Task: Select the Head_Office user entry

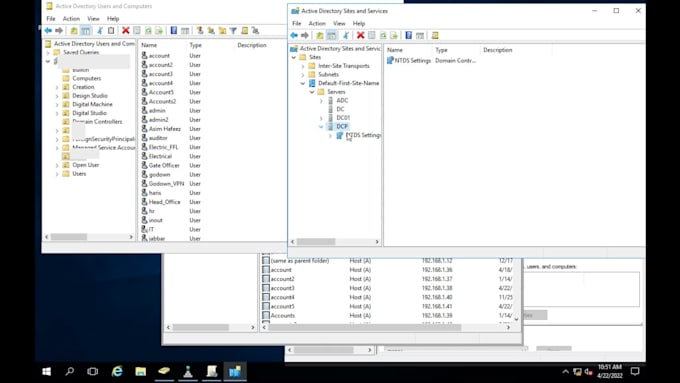Action: [164, 202]
